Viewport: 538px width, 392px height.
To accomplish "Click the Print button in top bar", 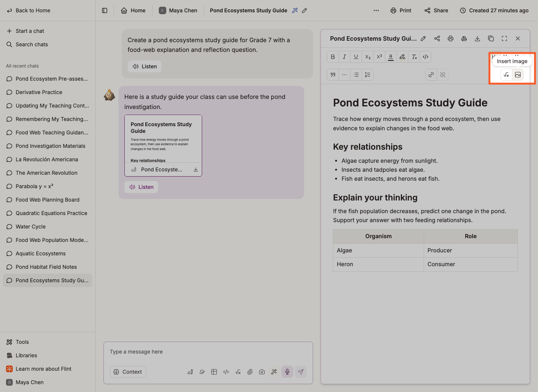I will coord(401,10).
